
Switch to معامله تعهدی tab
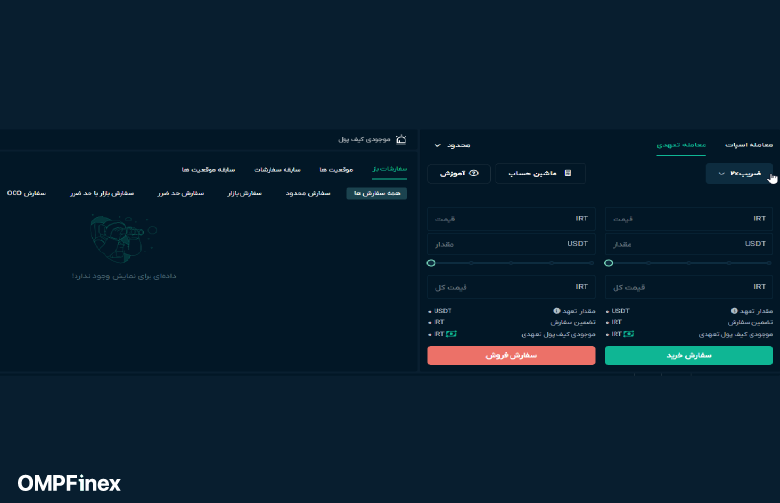(x=681, y=145)
